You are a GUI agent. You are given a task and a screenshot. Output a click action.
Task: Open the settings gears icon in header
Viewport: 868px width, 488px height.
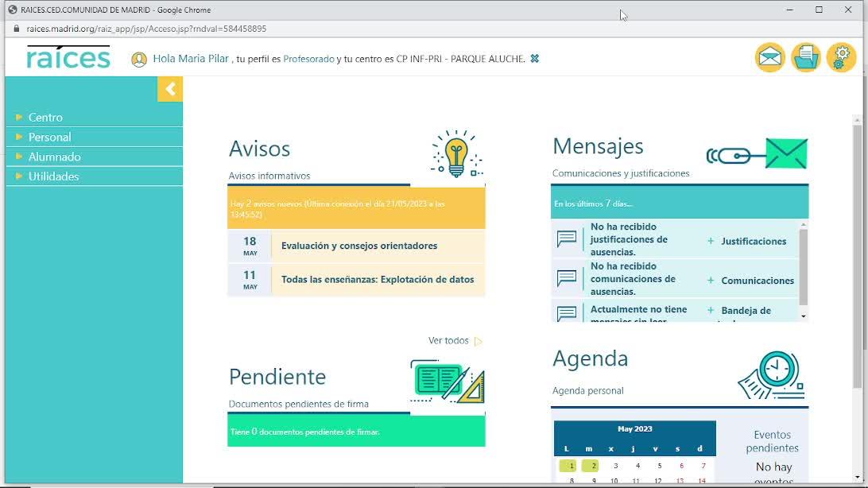[841, 57]
